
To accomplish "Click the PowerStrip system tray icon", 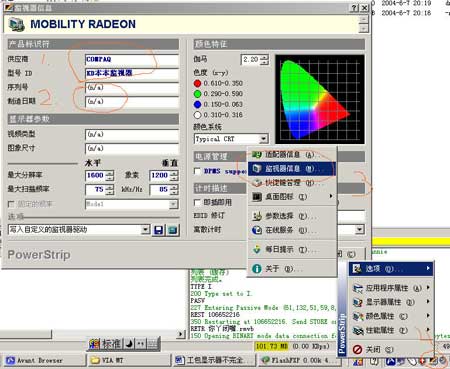I will tap(433, 360).
